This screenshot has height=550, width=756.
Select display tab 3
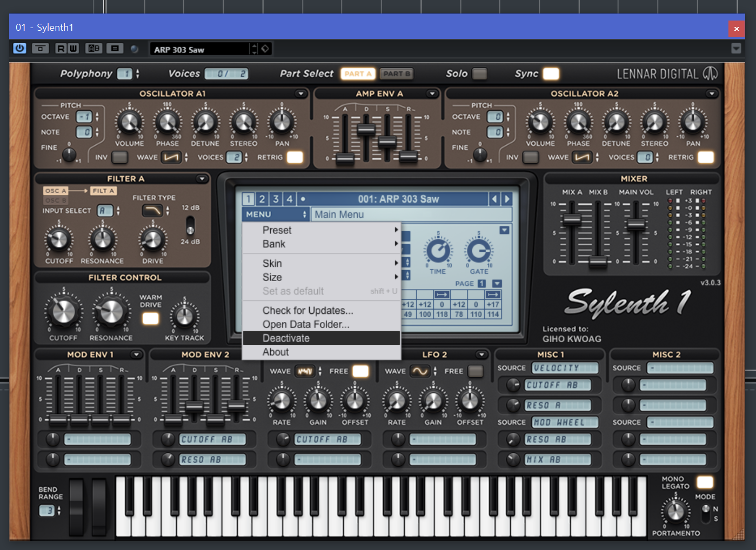tap(276, 199)
